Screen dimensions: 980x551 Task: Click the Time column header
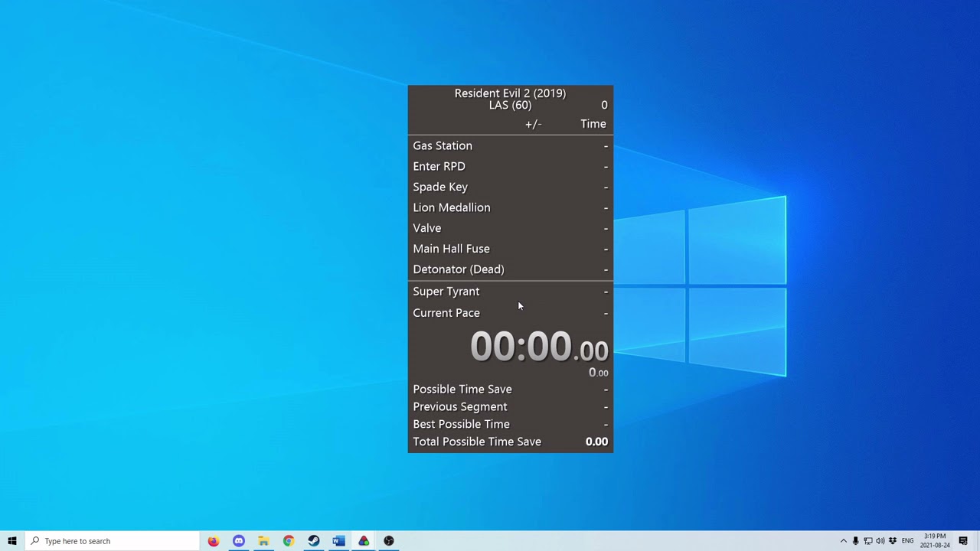[x=593, y=124]
